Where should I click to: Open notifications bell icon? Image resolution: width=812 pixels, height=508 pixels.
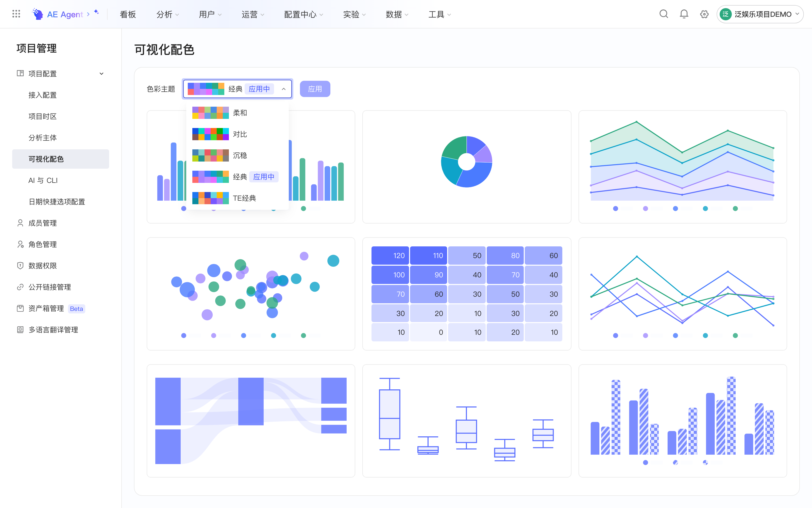tap(684, 14)
